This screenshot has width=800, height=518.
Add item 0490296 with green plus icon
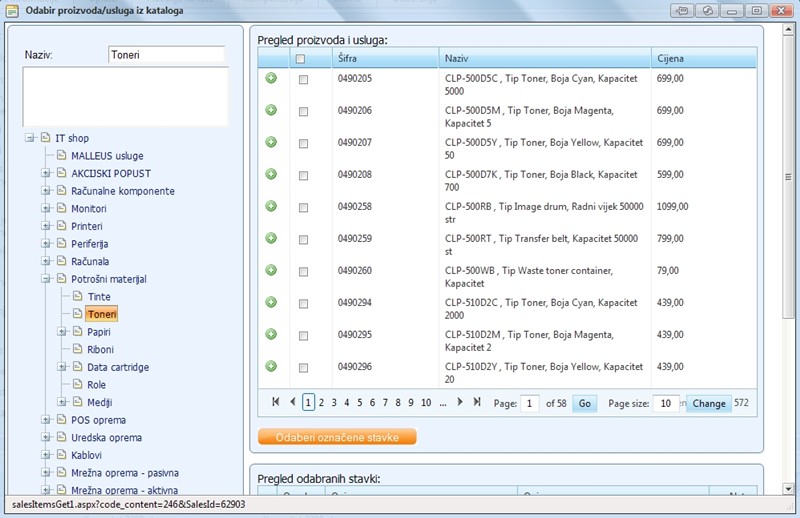coord(271,366)
